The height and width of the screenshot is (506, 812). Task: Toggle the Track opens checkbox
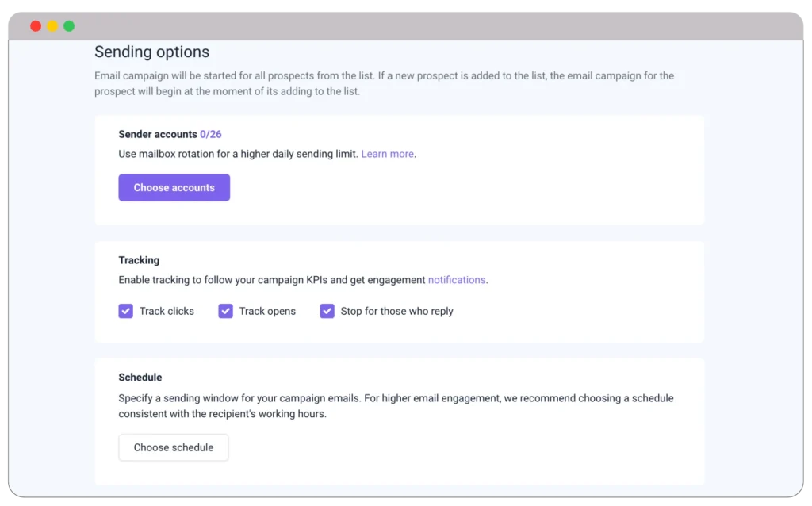[x=225, y=311]
